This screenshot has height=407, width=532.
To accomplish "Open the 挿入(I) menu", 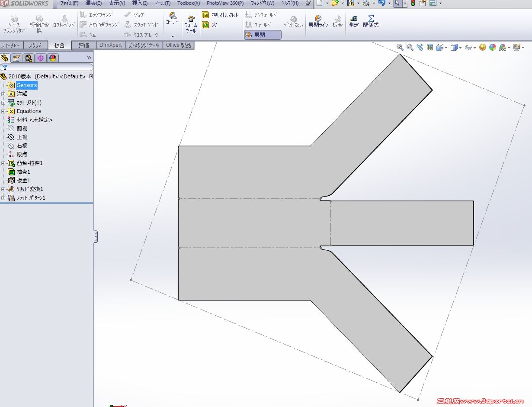I will (x=140, y=3).
